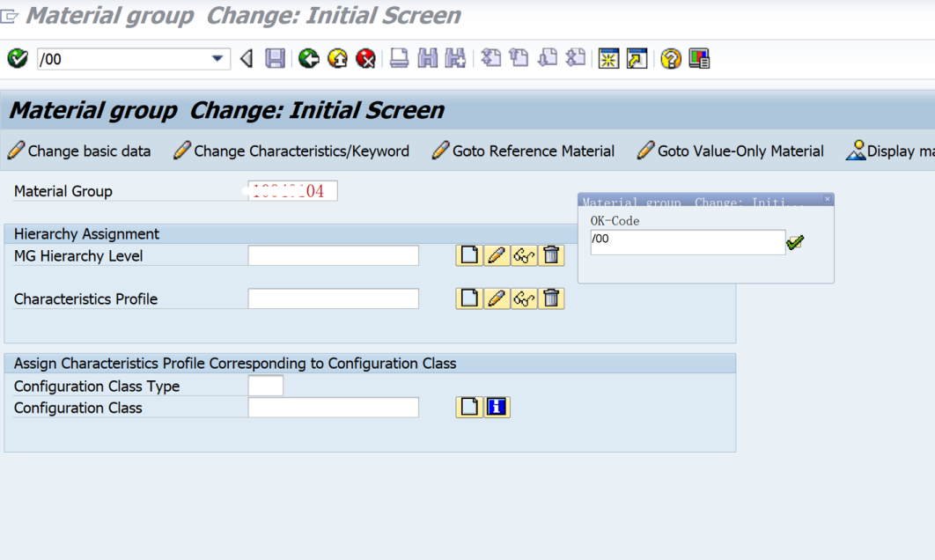
Task: Click the Goto Reference Material button
Action: pos(524,151)
